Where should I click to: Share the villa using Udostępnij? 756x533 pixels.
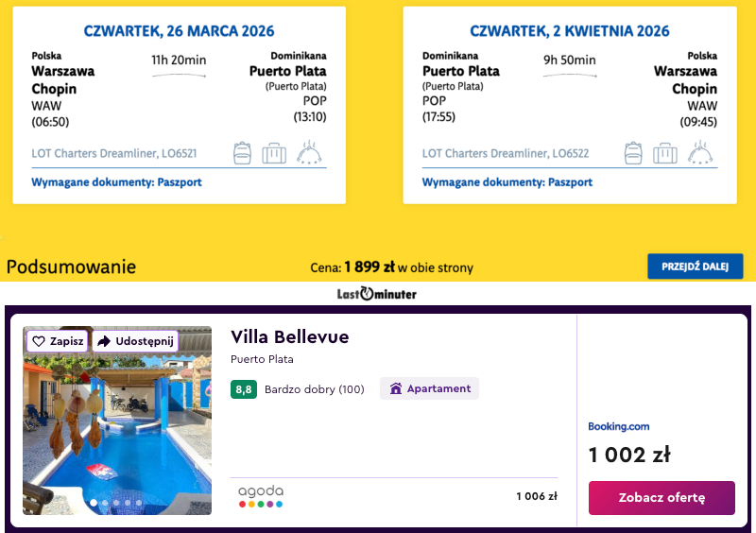click(135, 341)
